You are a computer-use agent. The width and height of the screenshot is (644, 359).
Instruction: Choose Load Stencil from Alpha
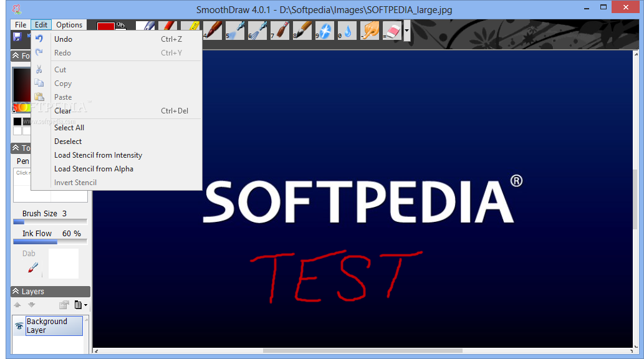coord(117,169)
